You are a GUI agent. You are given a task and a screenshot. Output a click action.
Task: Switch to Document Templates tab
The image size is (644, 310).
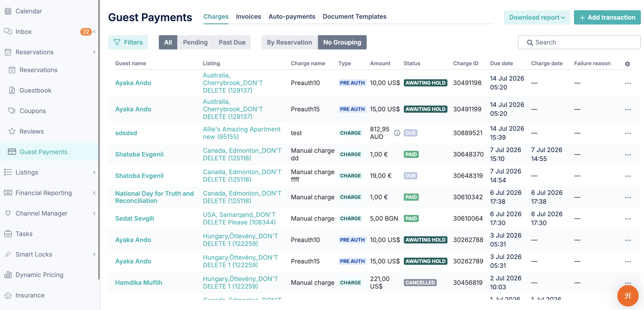click(354, 16)
